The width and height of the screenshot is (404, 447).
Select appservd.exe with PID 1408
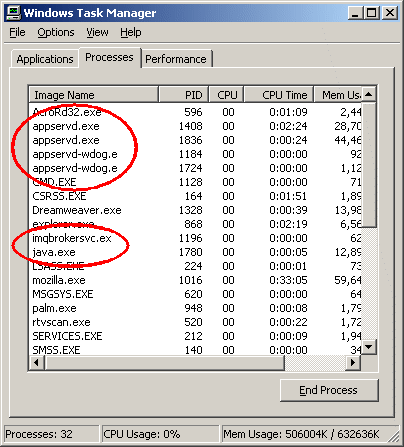click(x=195, y=126)
